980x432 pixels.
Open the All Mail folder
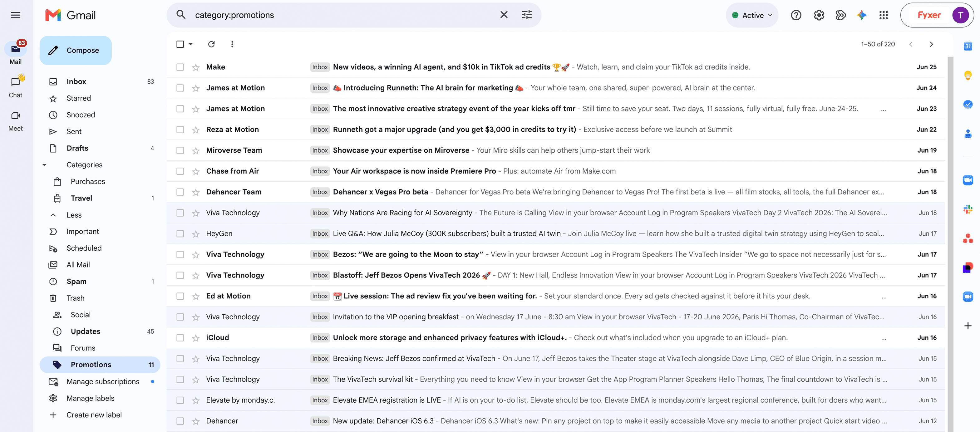(x=100, y=265)
